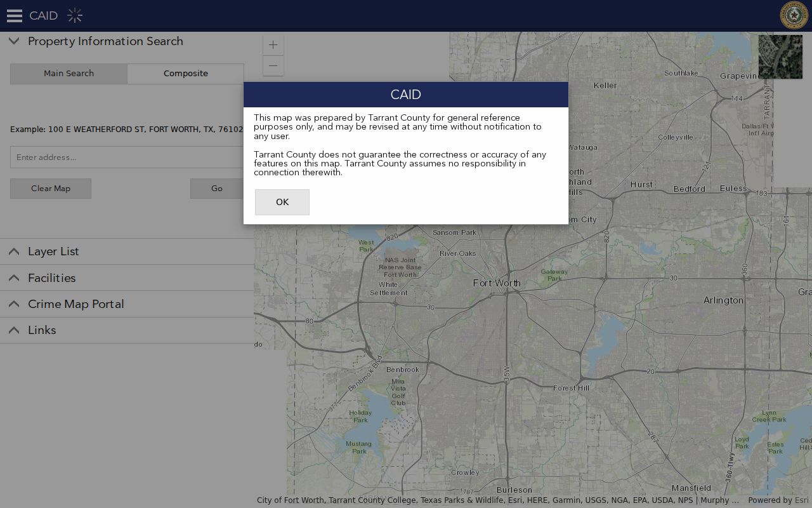Viewport: 812px width, 508px height.
Task: Click the Burleson map label
Action: pyautogui.click(x=514, y=490)
